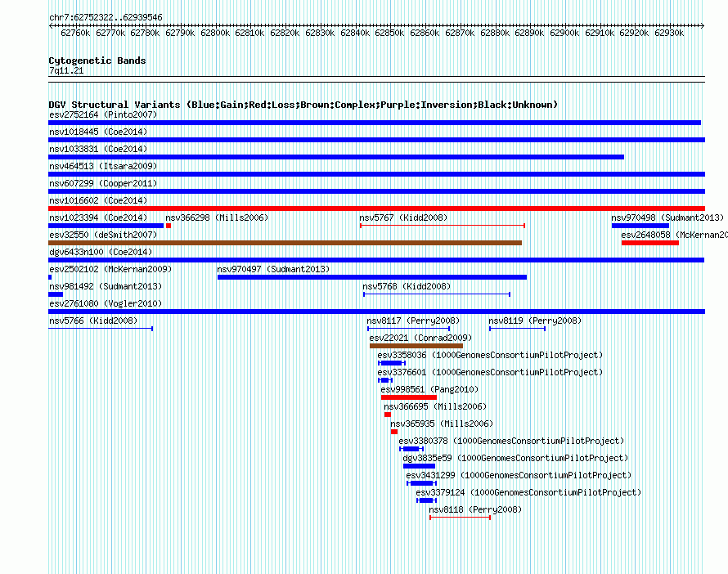Click the 62930k ruler position

pyautogui.click(x=668, y=33)
